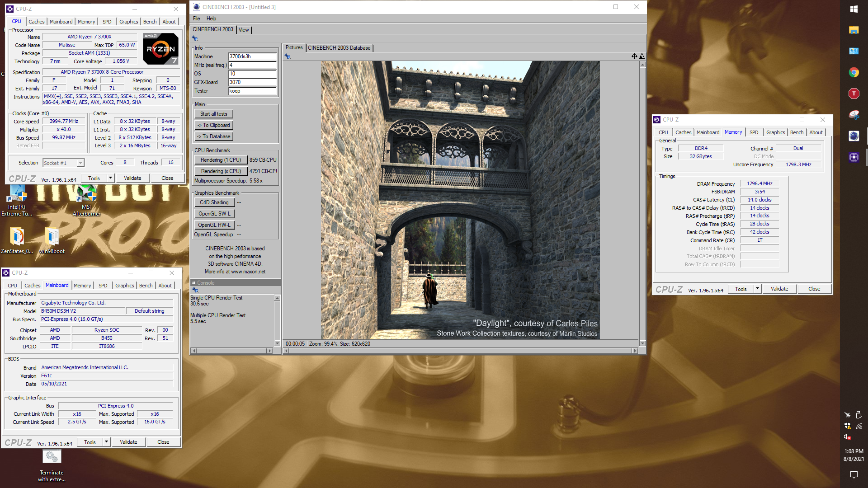Edit the Machine input field
Screen dimensions: 868x488
[252, 56]
